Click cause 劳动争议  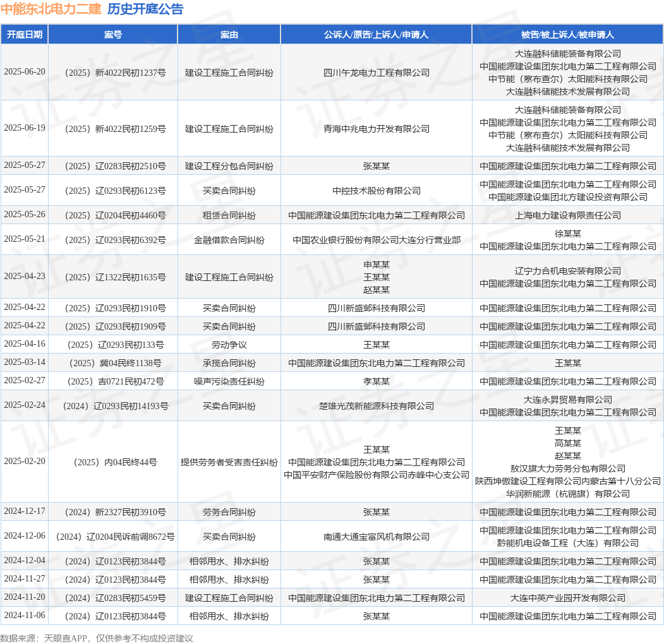click(x=229, y=345)
